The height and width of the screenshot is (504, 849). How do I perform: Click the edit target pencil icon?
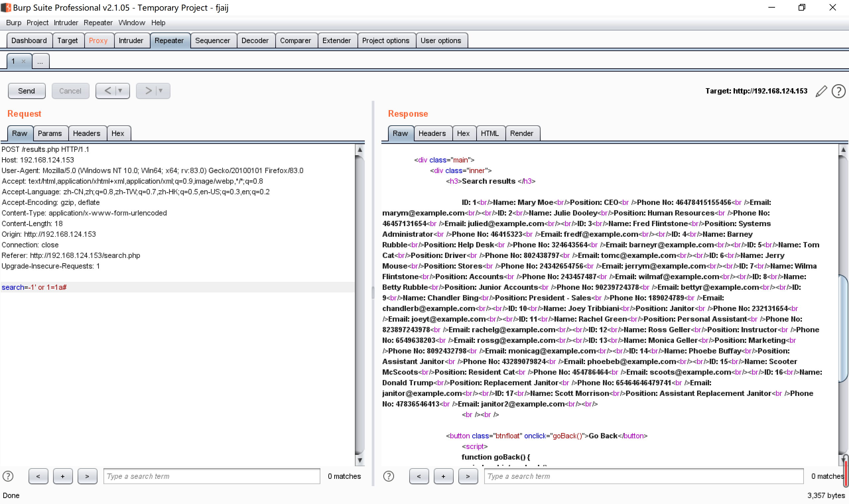(821, 91)
